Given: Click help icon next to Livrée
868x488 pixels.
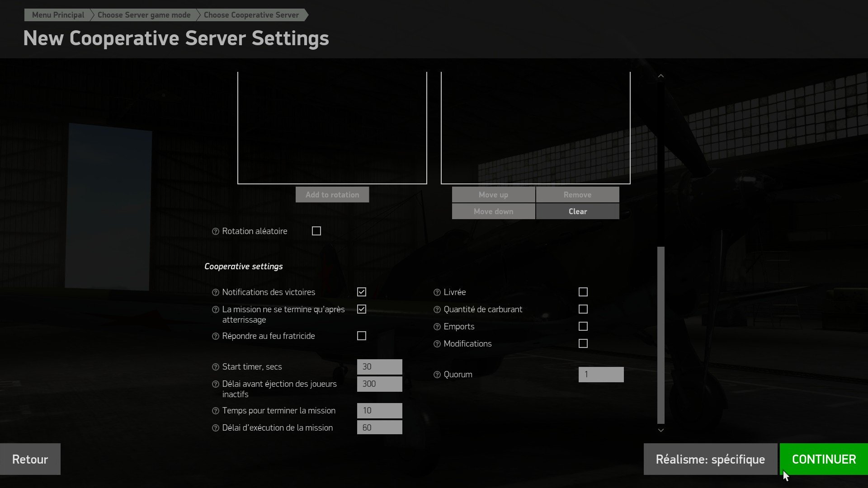Looking at the screenshot, I should coord(437,292).
